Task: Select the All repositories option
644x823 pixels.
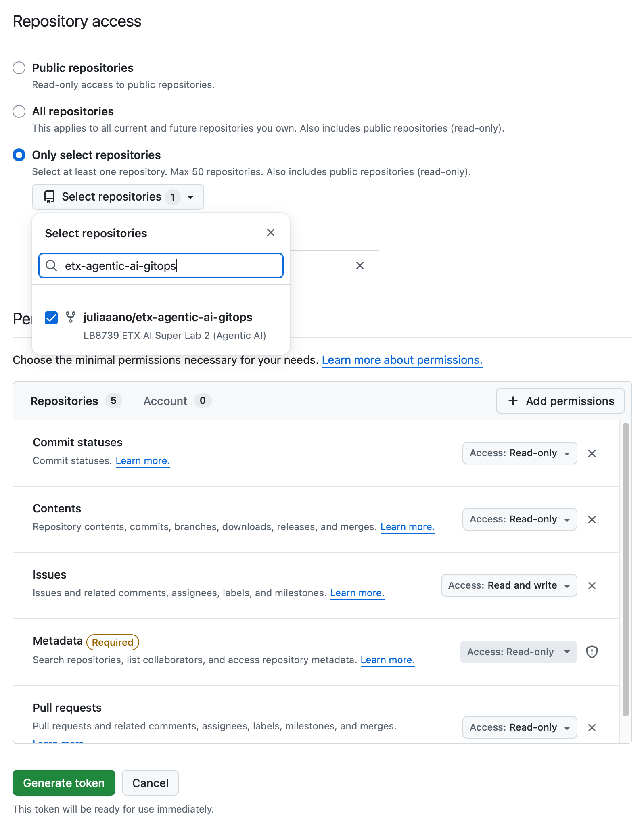Action: pyautogui.click(x=19, y=111)
